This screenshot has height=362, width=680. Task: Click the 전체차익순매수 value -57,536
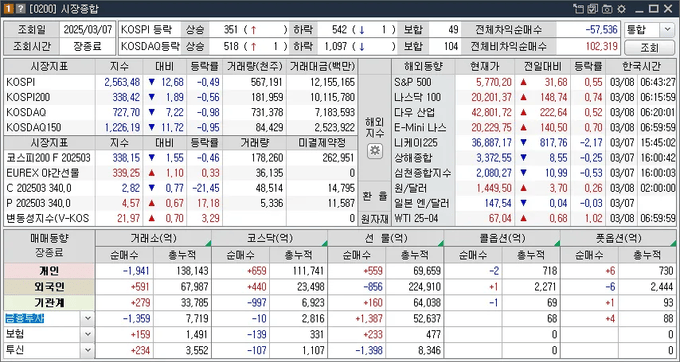tap(602, 30)
